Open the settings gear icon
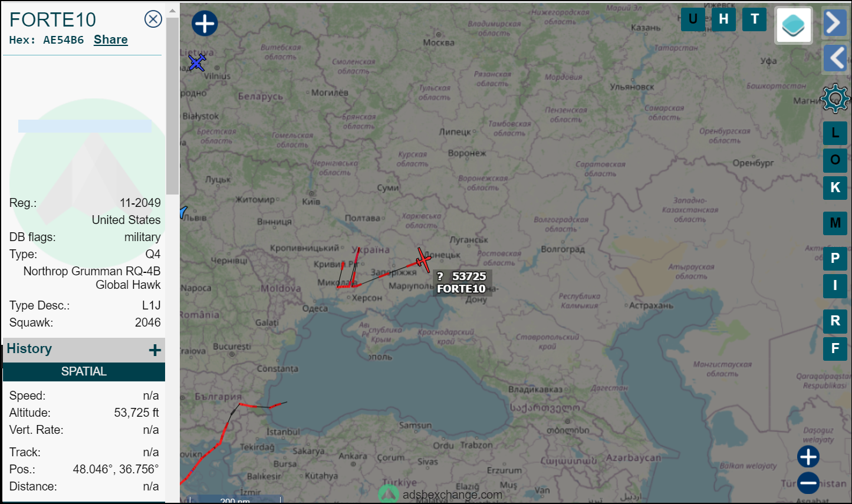Viewport: 852px width, 504px height. [835, 98]
